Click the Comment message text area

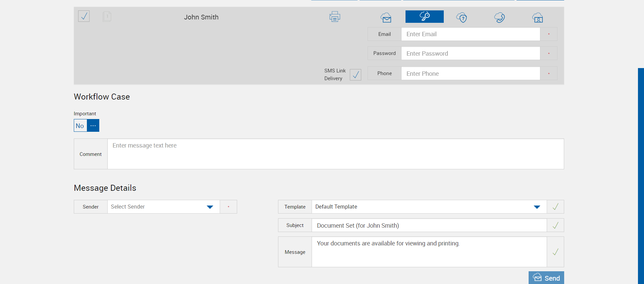point(335,154)
